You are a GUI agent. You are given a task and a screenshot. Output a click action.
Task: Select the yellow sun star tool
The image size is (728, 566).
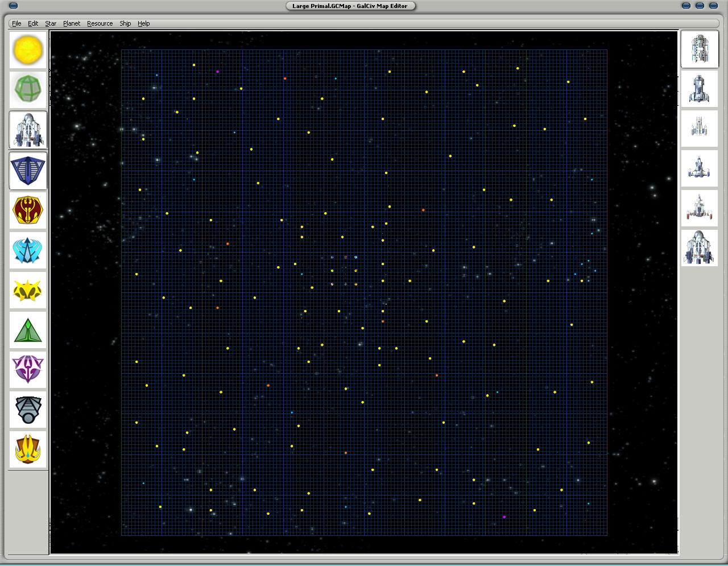[x=28, y=50]
